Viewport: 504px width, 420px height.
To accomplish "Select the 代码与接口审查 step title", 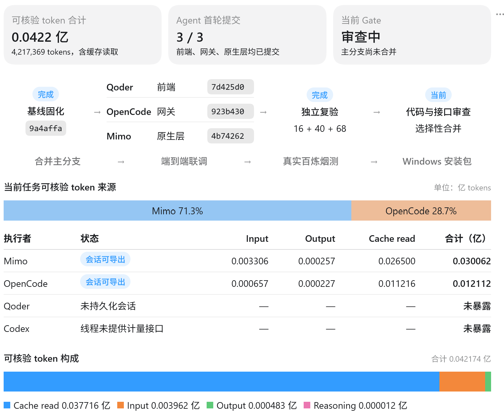I will point(438,112).
